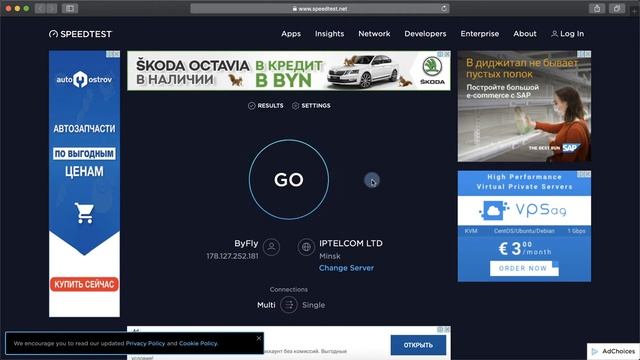Screen dimensions: 640x360
Task: Click the IPTELCOM server globe icon
Action: pos(306,247)
